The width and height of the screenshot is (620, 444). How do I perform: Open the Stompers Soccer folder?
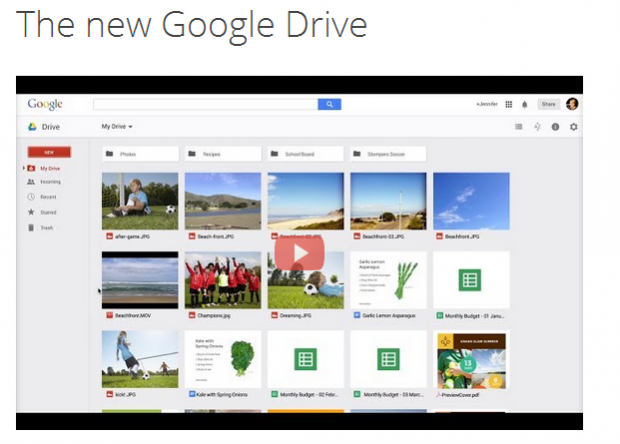pyautogui.click(x=388, y=154)
